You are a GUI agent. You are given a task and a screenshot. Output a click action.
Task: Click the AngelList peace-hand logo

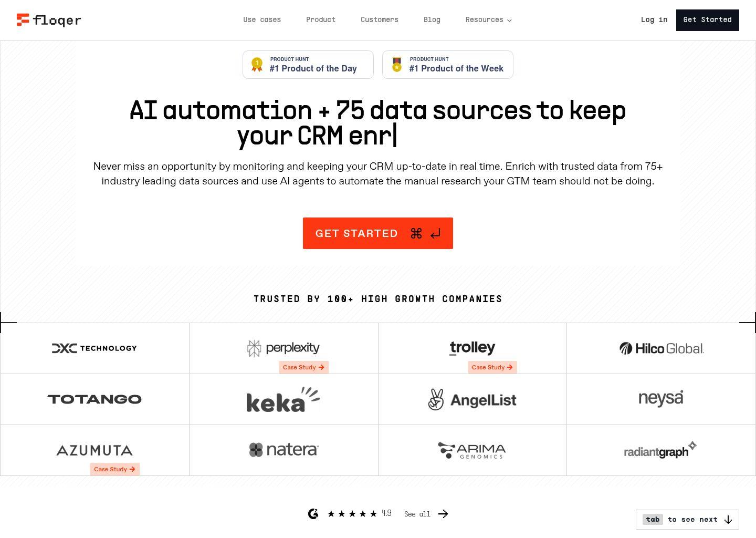[x=436, y=399]
